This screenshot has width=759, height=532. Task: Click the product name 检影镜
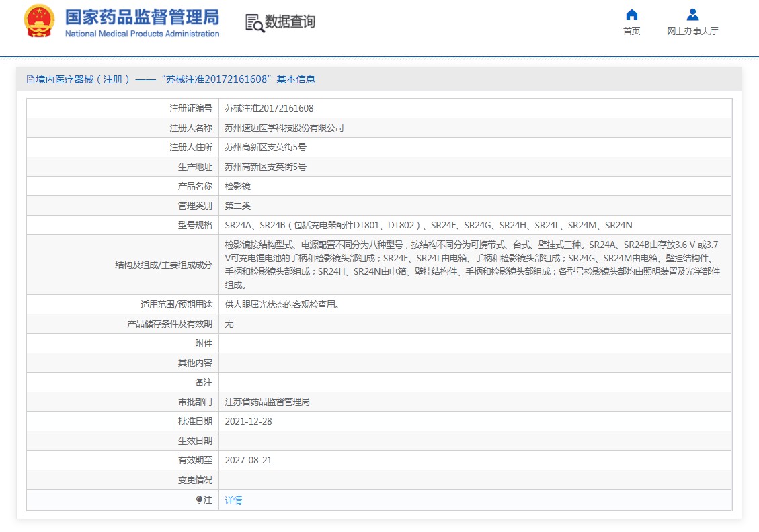pyautogui.click(x=237, y=186)
